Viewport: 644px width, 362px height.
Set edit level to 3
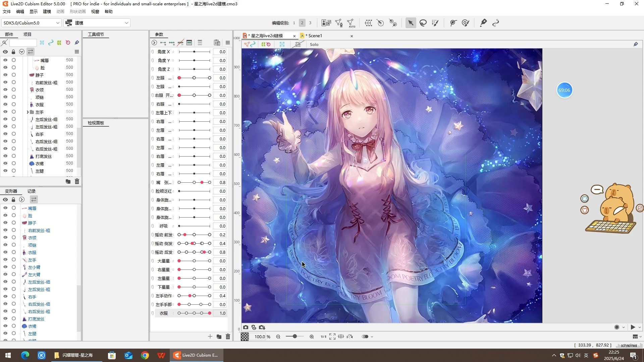(310, 23)
